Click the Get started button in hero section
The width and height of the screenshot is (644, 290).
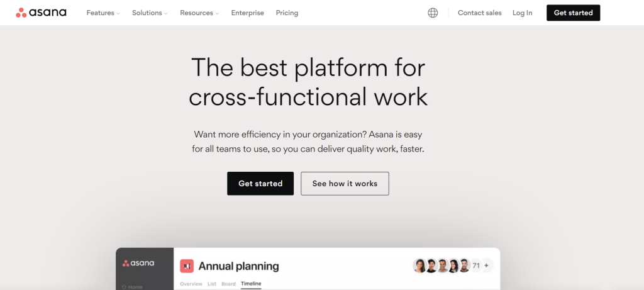click(x=260, y=184)
